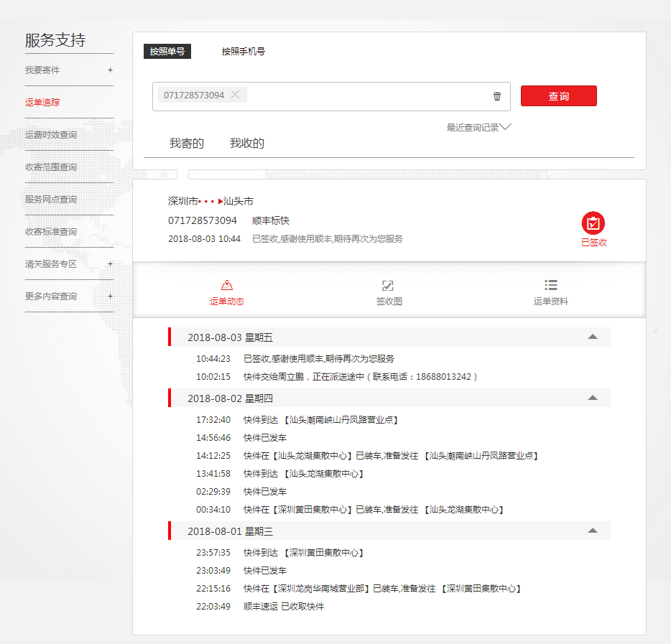The image size is (671, 644).
Task: Open 清关服务专区 in the sidebar
Action: coord(51,263)
